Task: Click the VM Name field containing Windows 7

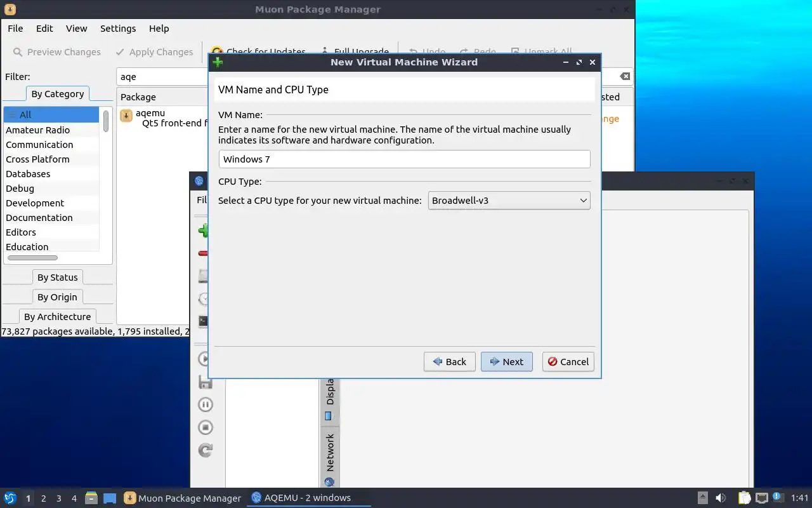Action: point(405,159)
